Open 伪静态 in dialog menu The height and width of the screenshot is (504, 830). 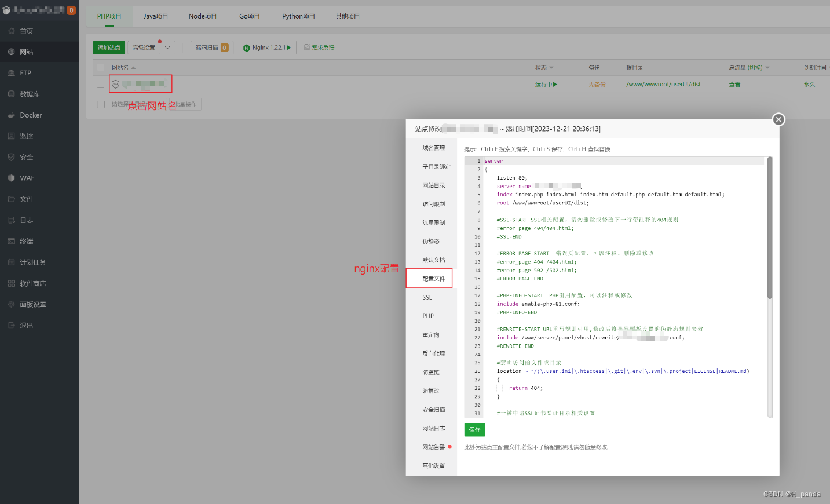[432, 241]
